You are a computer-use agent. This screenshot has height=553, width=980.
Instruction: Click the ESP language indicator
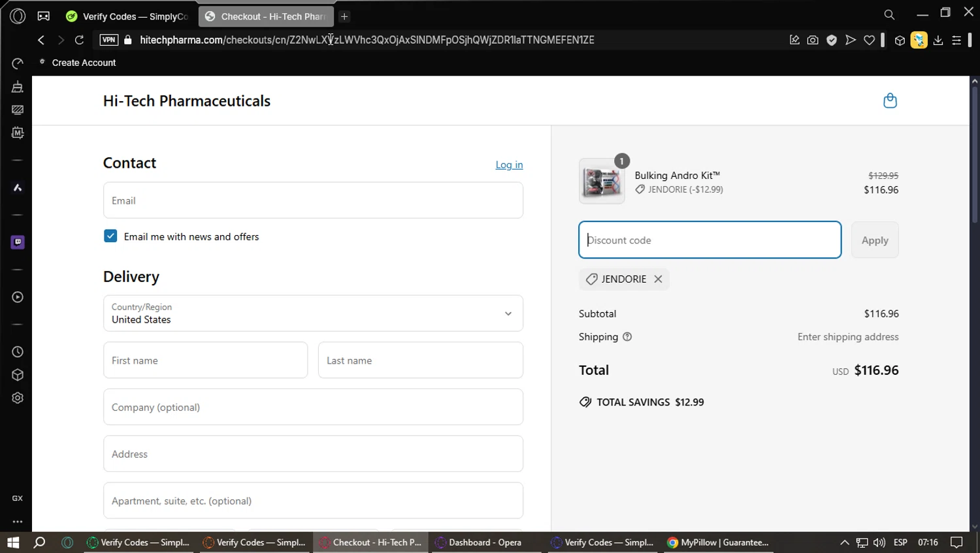[x=900, y=543]
